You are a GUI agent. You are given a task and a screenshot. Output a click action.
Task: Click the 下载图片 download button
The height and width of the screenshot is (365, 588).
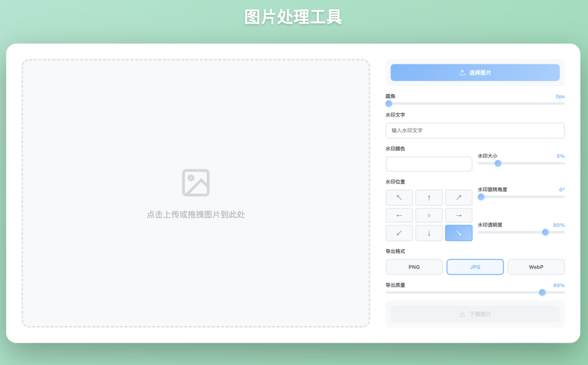(x=475, y=314)
